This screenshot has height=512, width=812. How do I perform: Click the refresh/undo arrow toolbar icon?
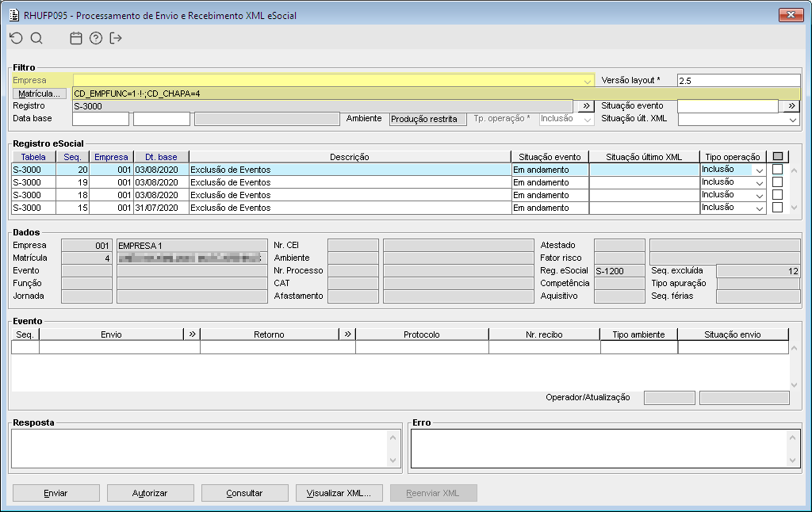(x=16, y=38)
